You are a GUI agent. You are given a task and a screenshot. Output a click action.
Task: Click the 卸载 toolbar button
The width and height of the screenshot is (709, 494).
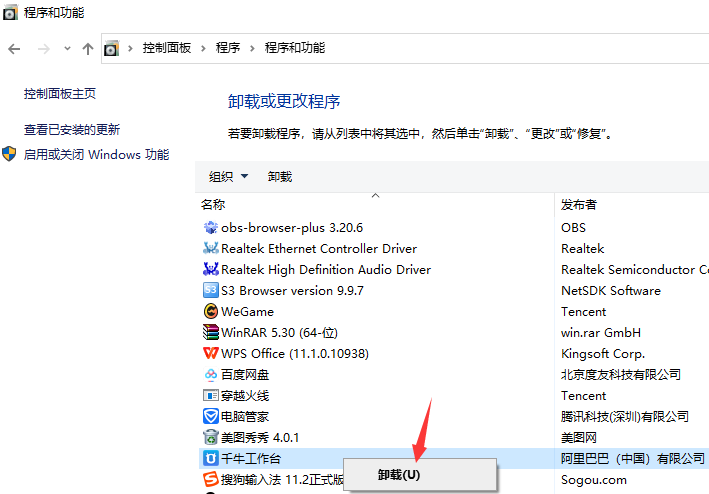tap(280, 177)
